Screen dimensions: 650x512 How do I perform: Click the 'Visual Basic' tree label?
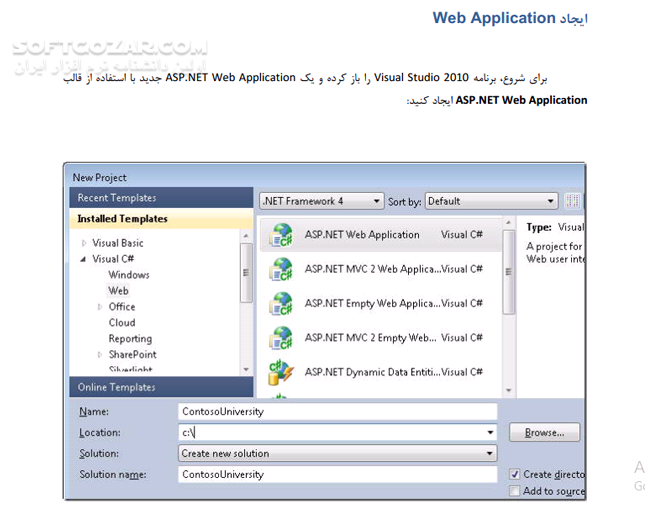118,243
